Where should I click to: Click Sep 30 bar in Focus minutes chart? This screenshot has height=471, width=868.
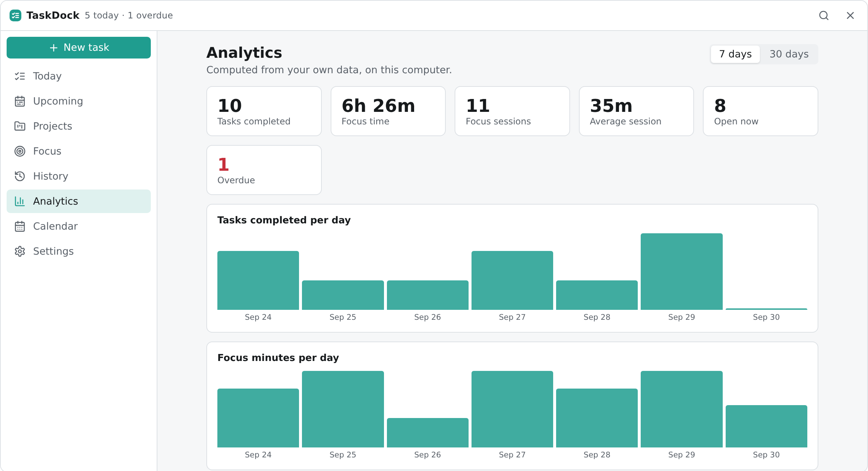point(766,426)
